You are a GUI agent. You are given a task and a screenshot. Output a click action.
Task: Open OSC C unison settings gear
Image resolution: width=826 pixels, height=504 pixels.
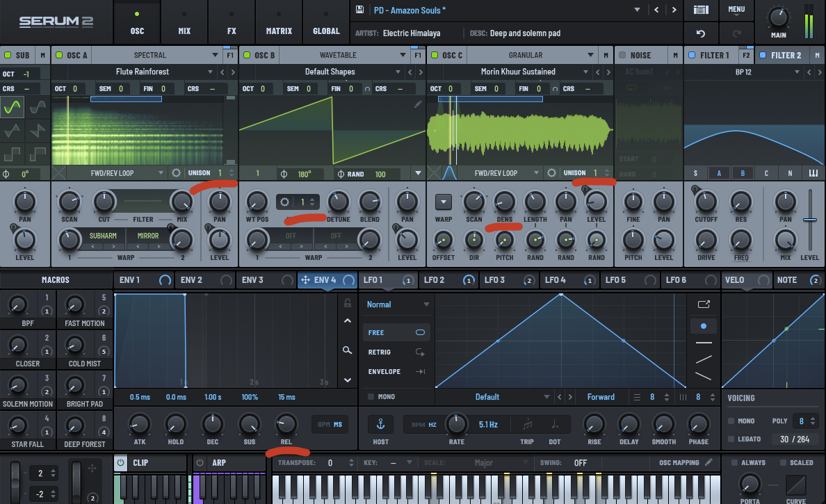[551, 172]
